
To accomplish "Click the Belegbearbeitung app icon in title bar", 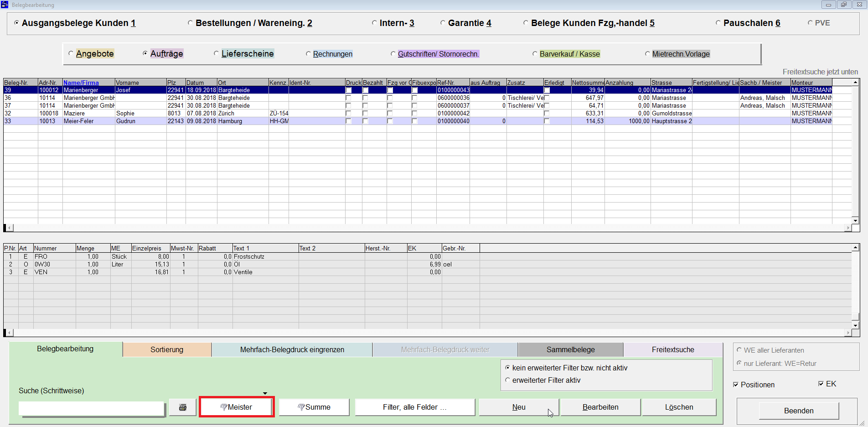I will 5,5.
